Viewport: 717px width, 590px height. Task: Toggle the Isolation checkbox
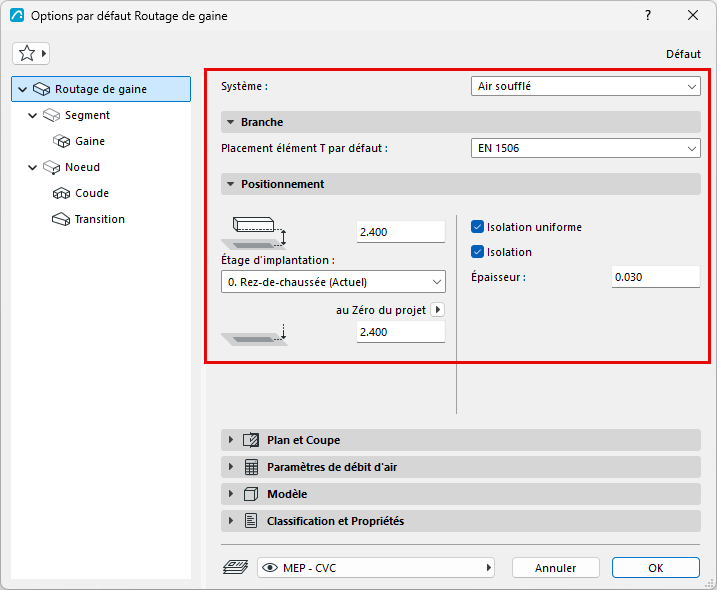coord(477,252)
